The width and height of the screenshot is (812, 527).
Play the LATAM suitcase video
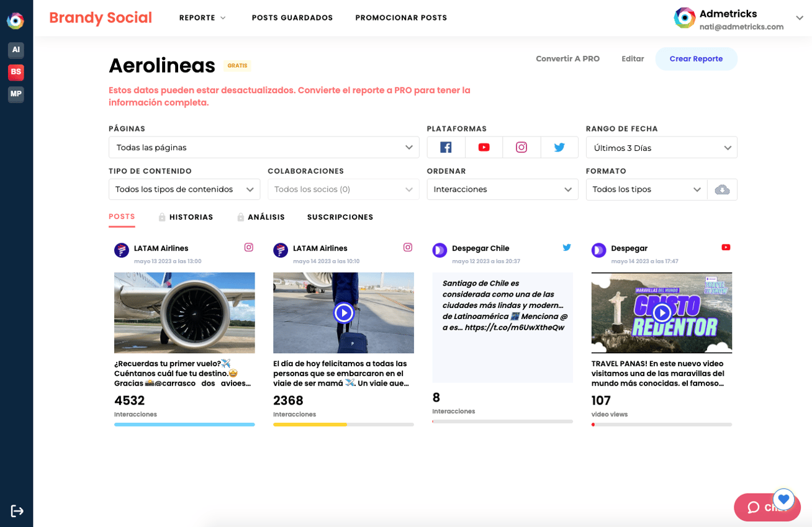pos(343,312)
